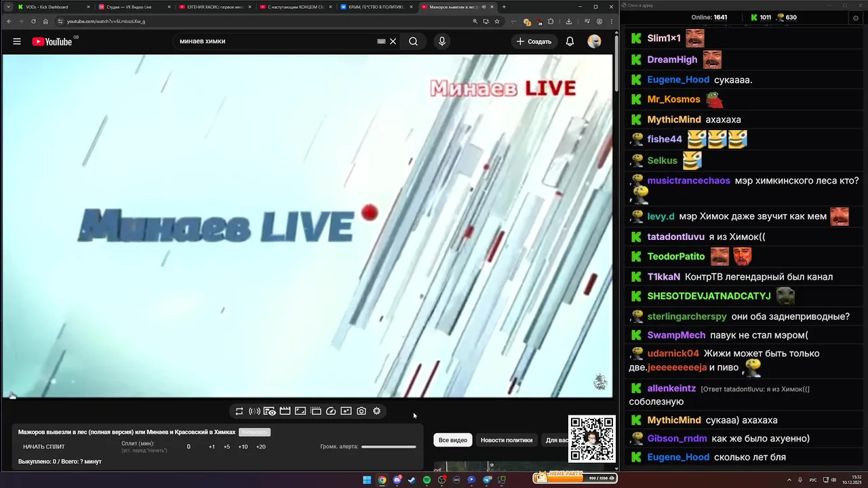Select the Новости политики filter chip
This screenshot has height=488, width=868.
(507, 440)
